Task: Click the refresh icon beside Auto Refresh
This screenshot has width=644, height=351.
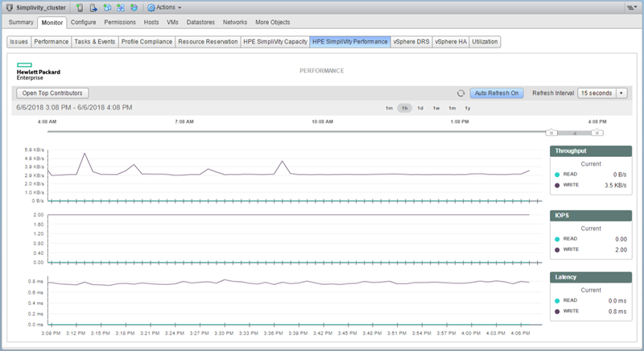Action: click(x=460, y=93)
